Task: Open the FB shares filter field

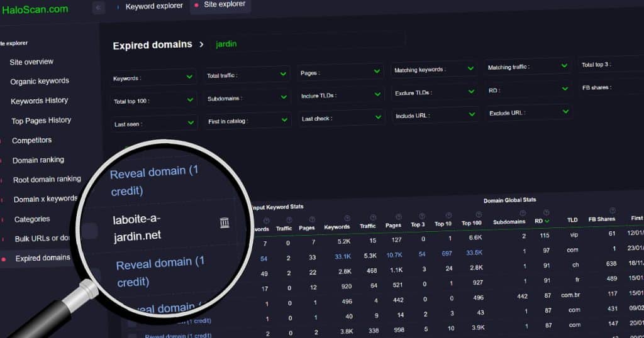Action: point(611,87)
